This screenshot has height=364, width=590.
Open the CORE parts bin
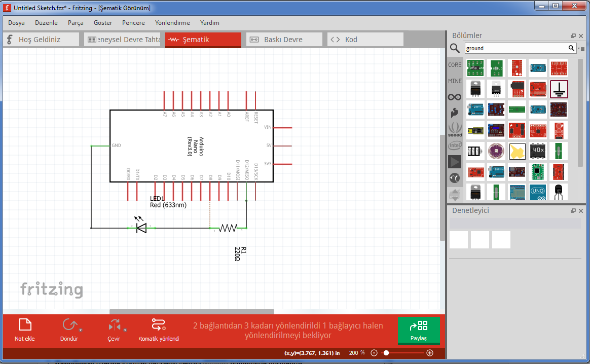[455, 65]
